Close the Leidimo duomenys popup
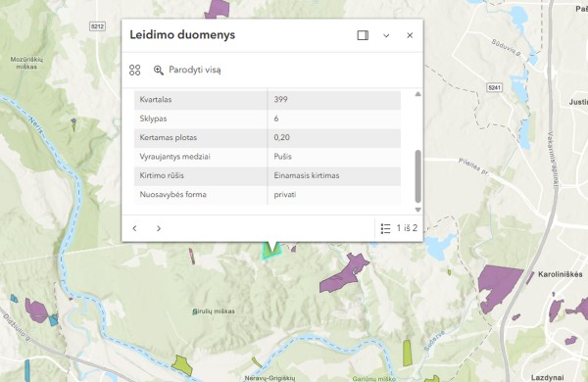588x382 pixels. pos(410,35)
